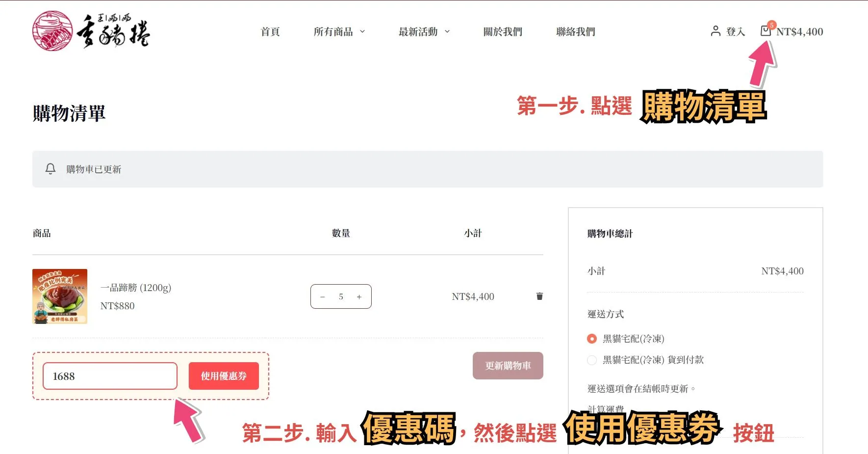Go to 首頁 home page

(x=270, y=32)
